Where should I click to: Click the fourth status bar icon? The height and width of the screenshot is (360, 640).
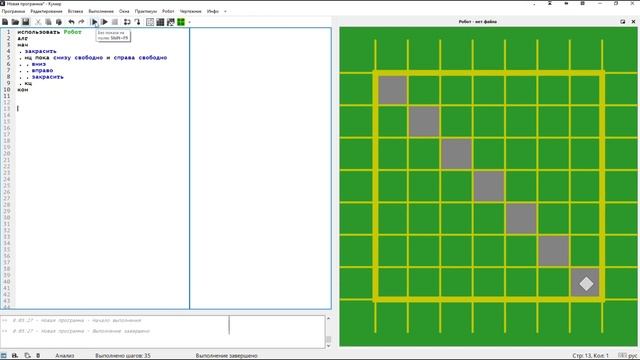point(38,356)
